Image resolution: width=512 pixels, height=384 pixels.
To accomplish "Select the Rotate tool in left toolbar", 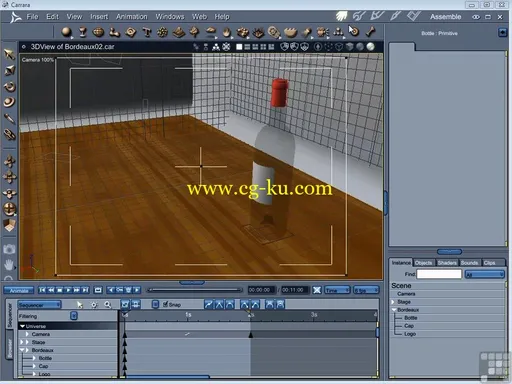I will click(x=9, y=86).
